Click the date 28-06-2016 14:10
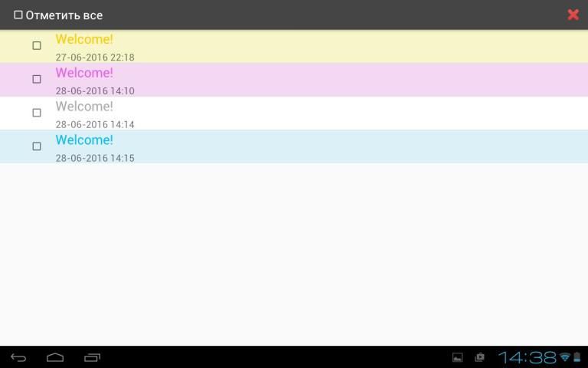Image resolution: width=588 pixels, height=368 pixels. [95, 90]
